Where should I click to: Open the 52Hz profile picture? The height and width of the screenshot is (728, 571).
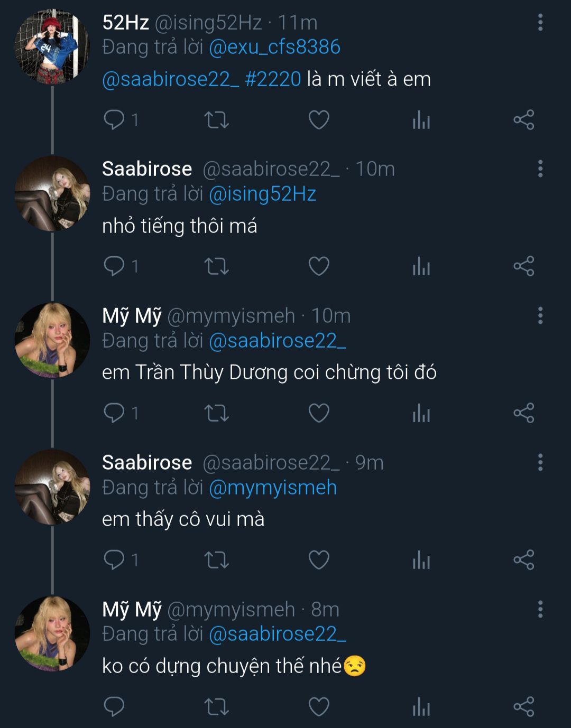(52, 46)
